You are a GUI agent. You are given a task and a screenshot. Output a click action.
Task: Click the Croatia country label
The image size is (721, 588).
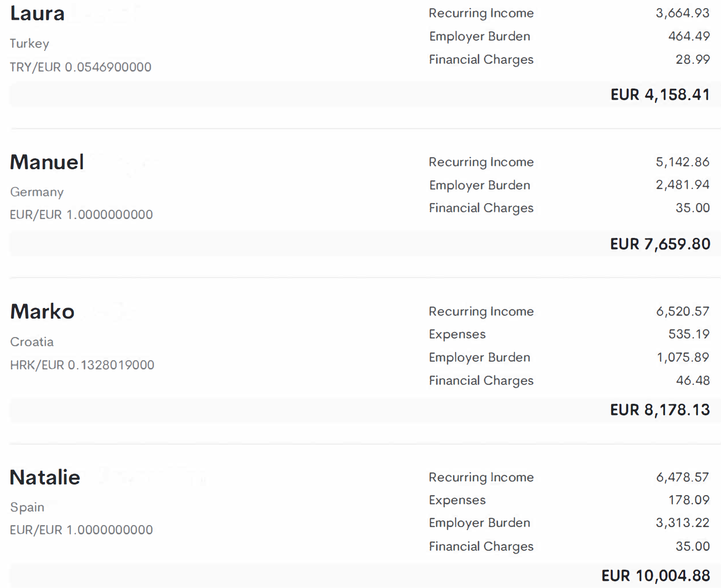32,342
